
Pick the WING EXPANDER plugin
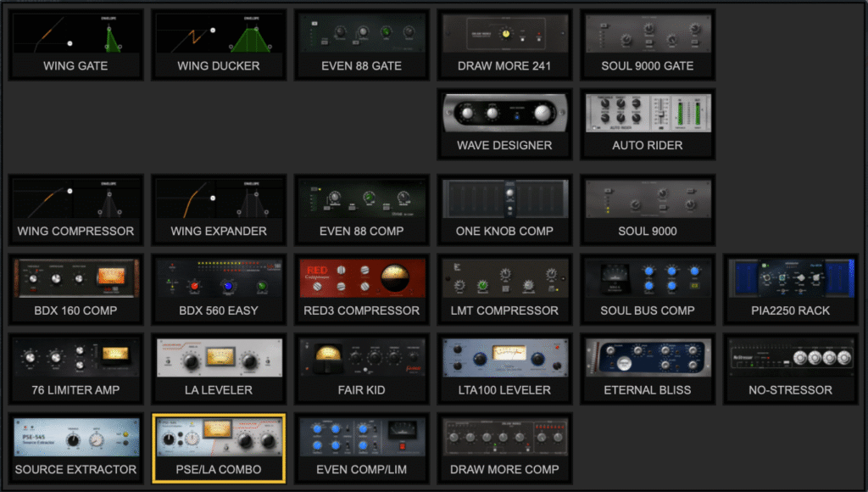click(x=219, y=210)
